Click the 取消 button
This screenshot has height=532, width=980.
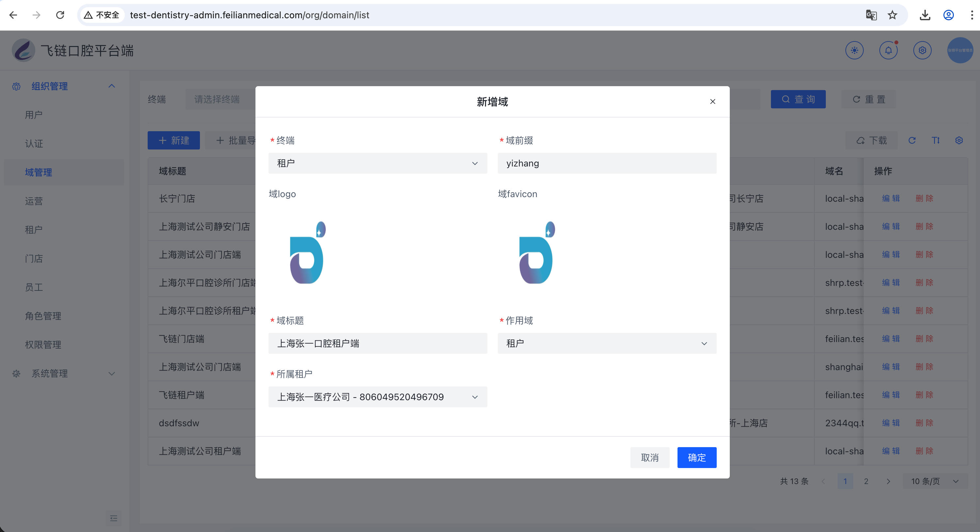pos(649,458)
